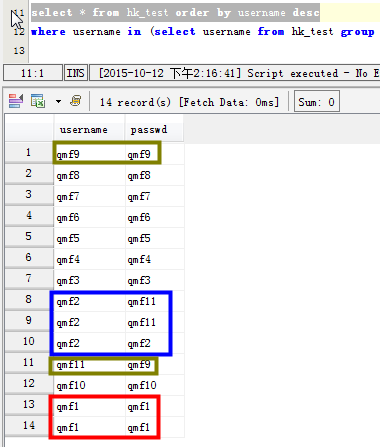This screenshot has height=447, width=380.
Task: Select row header 9
Action: point(29,321)
